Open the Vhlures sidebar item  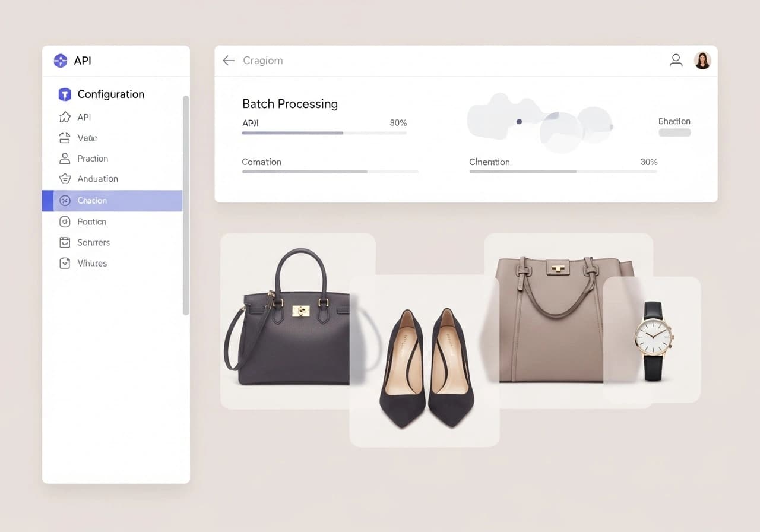[x=92, y=263]
